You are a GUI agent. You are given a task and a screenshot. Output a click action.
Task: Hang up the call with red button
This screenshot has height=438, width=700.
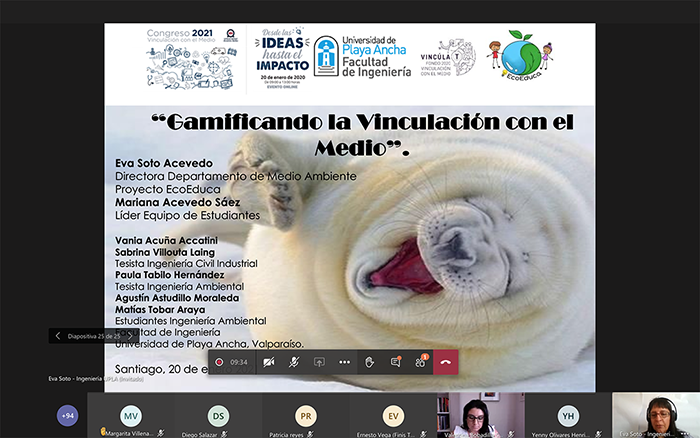445,362
